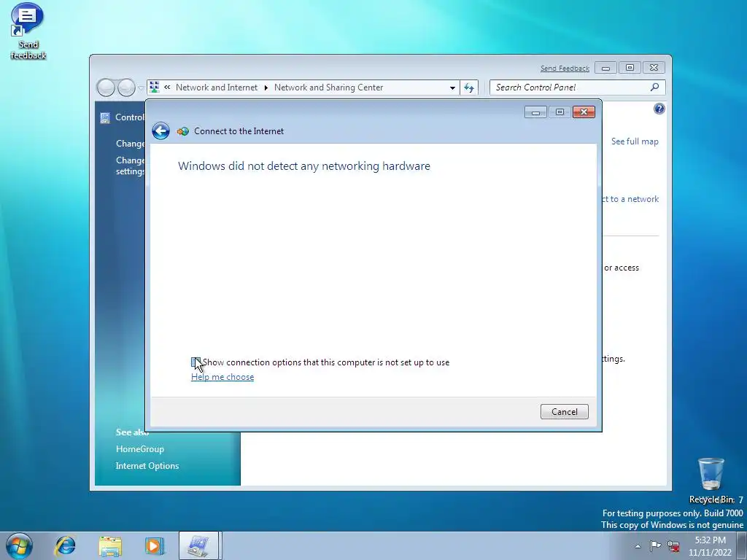Cancel the Connect to the Internet wizard
The image size is (747, 560).
tap(565, 412)
